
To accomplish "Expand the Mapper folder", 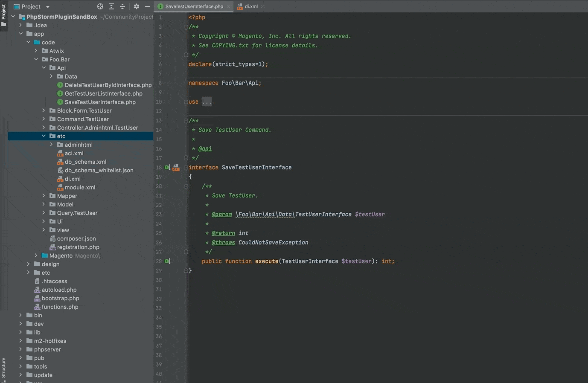I will click(x=44, y=196).
